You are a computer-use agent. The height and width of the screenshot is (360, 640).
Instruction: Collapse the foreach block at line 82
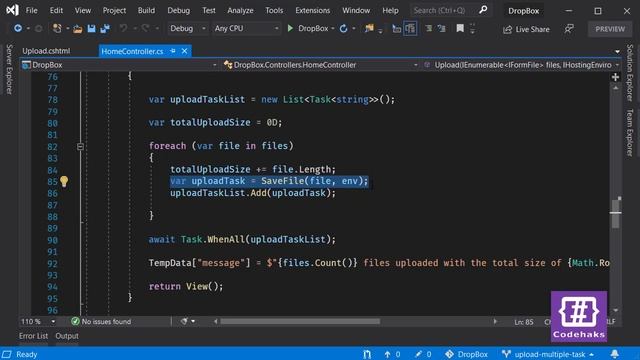tap(80, 147)
